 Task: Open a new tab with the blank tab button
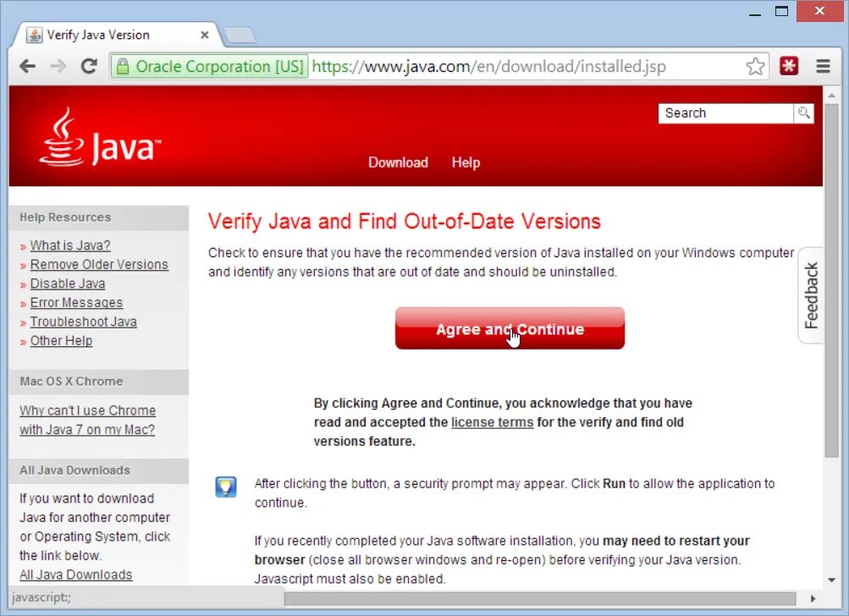(240, 36)
